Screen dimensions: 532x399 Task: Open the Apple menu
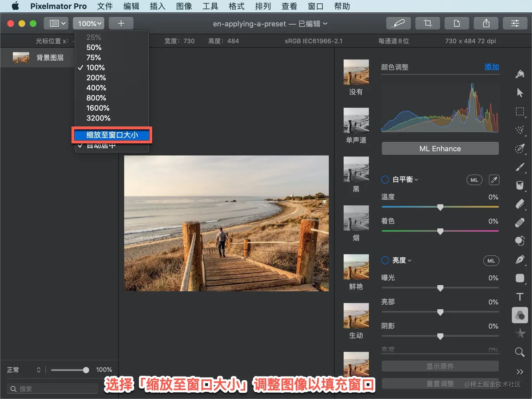tap(15, 6)
